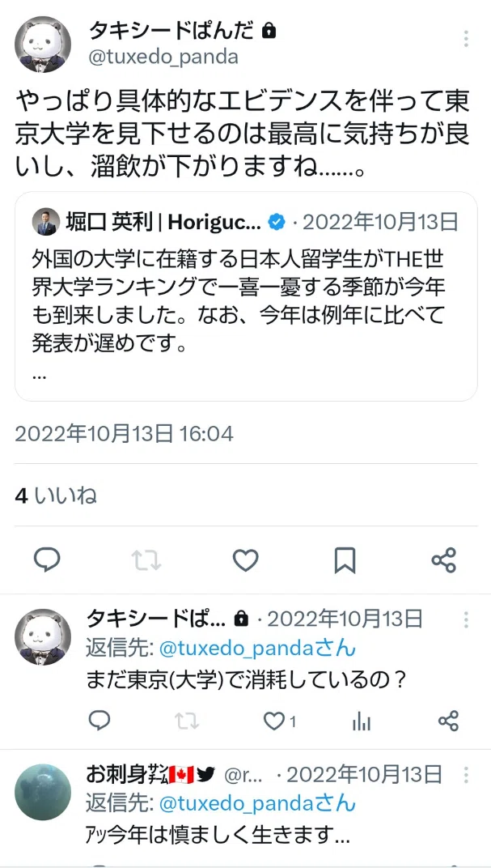The width and height of the screenshot is (491, 868).
Task: Tap the @tuxedo_panda handle under the display name
Action: click(163, 57)
